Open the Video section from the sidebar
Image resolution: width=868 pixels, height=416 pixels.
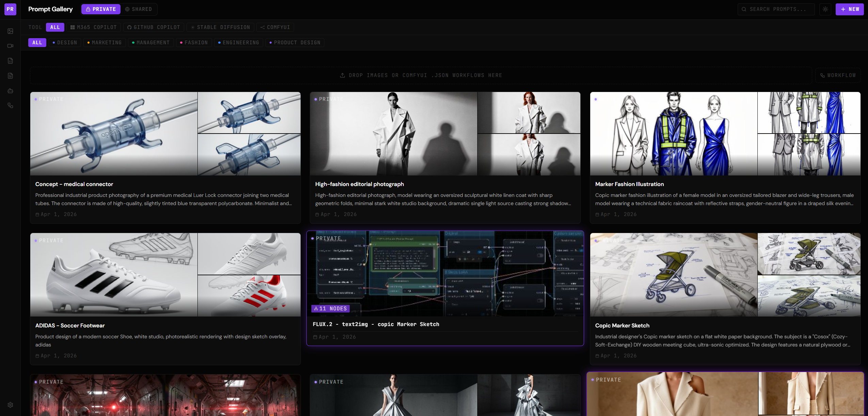point(10,45)
